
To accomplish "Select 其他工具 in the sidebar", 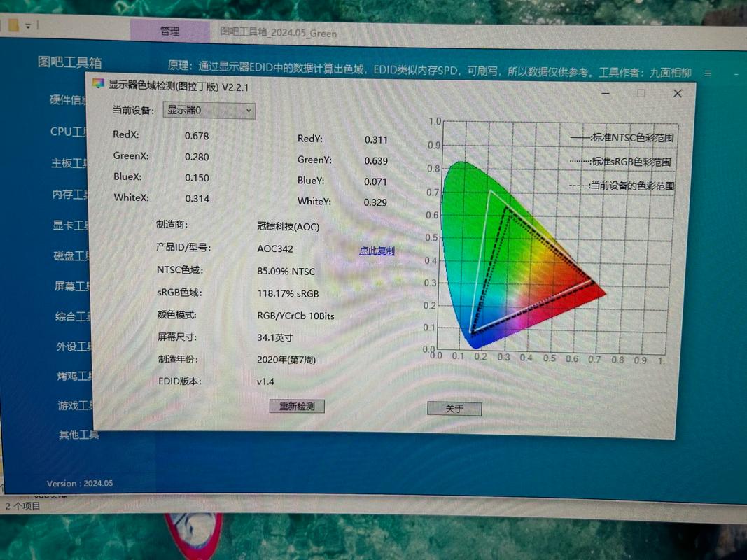I will click(x=78, y=435).
